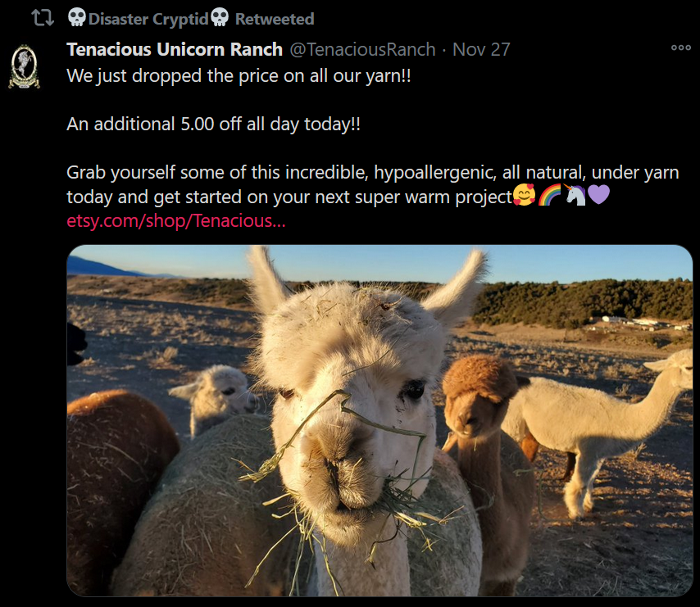Click the retweet arrows icon at top

tap(43, 18)
